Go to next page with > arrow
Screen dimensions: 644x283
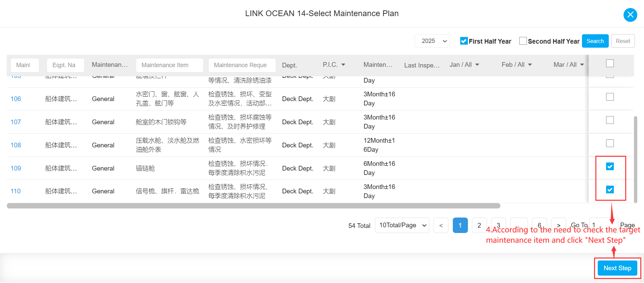[558, 225]
